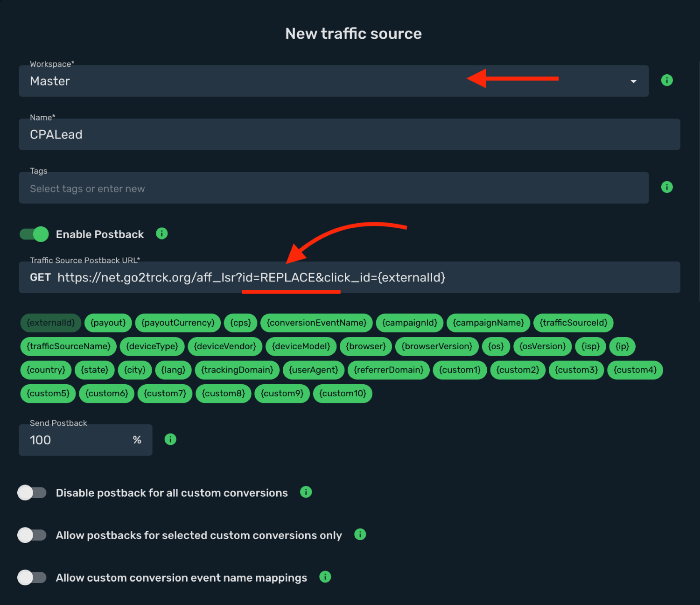Click the Name field containing CPALead
The width and height of the screenshot is (700, 605).
click(350, 134)
